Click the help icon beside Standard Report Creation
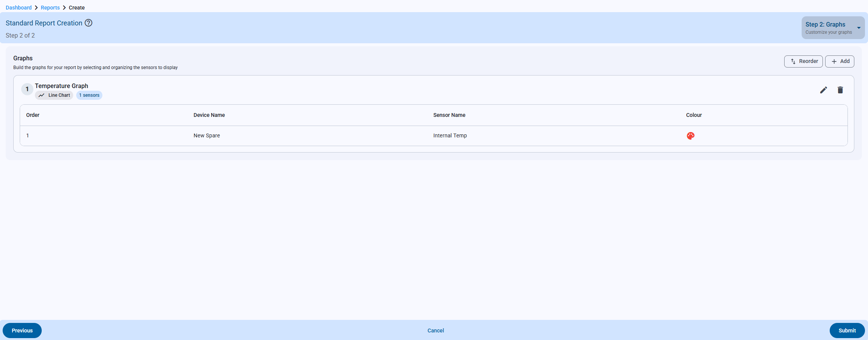This screenshot has width=868, height=340. pyautogui.click(x=88, y=23)
